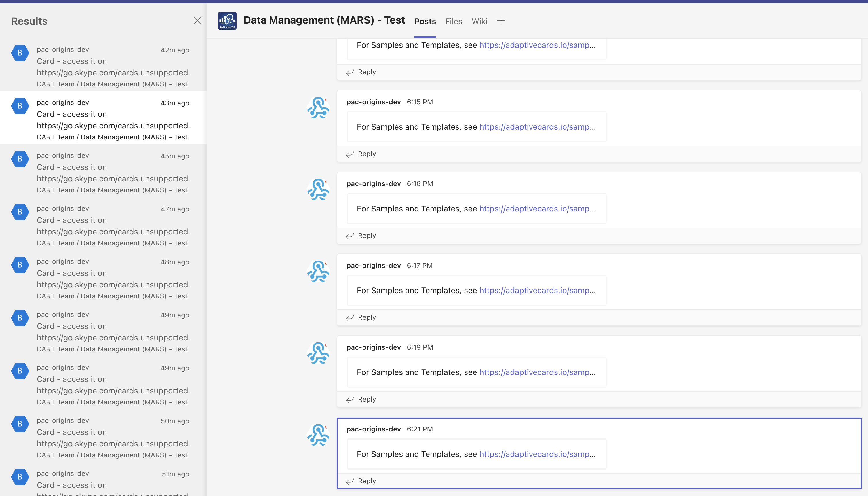The height and width of the screenshot is (496, 868).
Task: Open the search result from 42m ago
Action: tap(103, 65)
